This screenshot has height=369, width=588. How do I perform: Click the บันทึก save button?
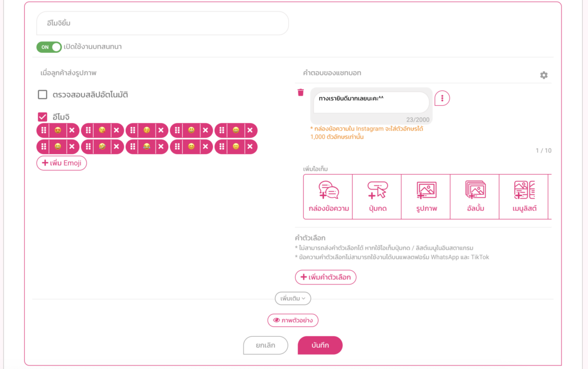click(320, 345)
